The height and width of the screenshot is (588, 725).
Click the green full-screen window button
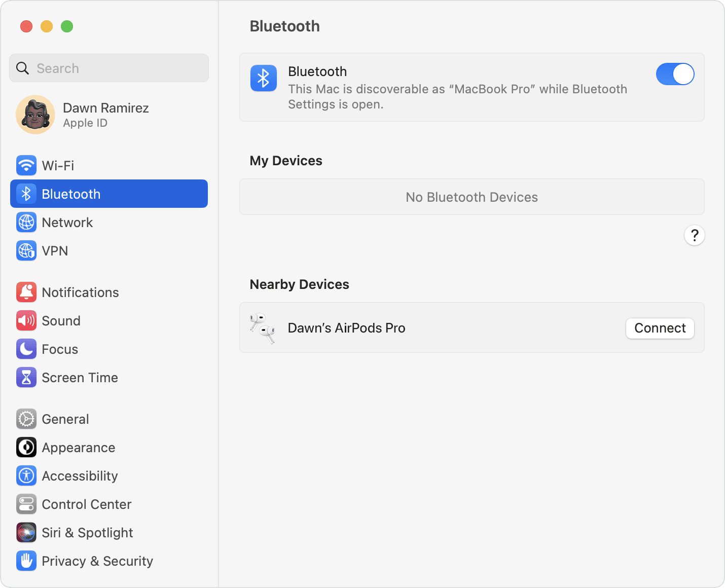pyautogui.click(x=67, y=26)
